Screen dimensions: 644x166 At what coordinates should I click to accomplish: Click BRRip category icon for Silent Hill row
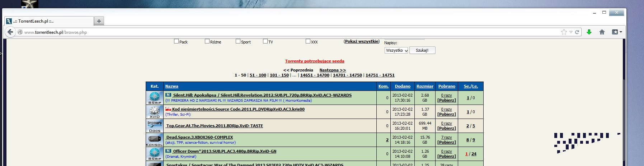pos(155,98)
